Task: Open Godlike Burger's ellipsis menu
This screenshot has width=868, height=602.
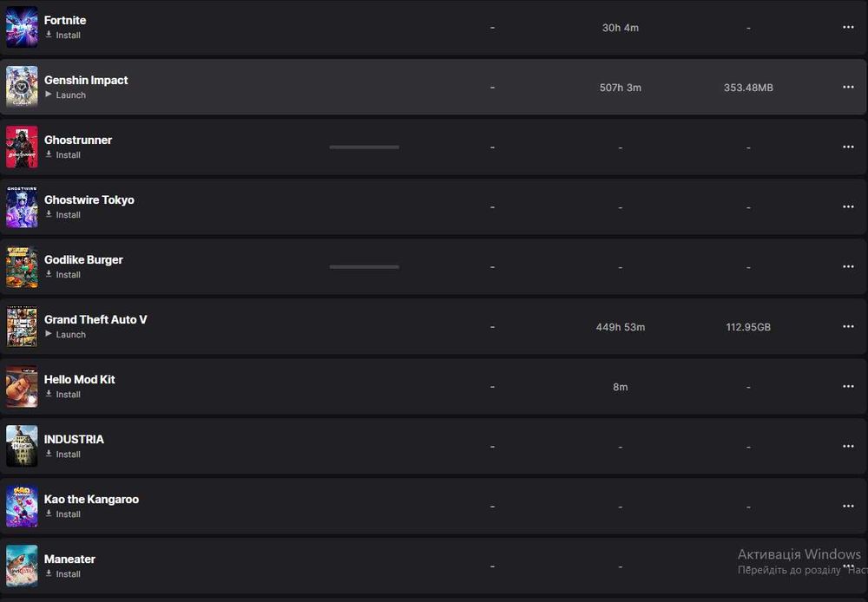Action: [848, 266]
